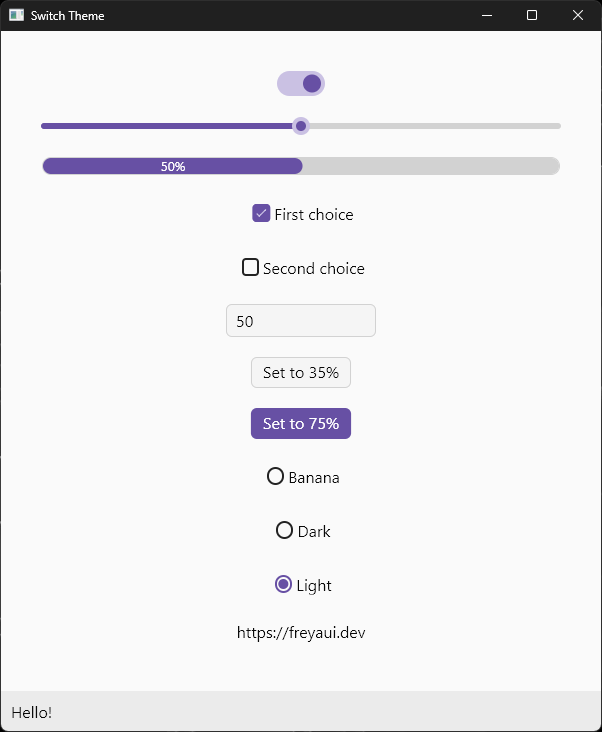Image resolution: width=602 pixels, height=732 pixels.
Task: Close the Switch Theme window
Action: [578, 15]
